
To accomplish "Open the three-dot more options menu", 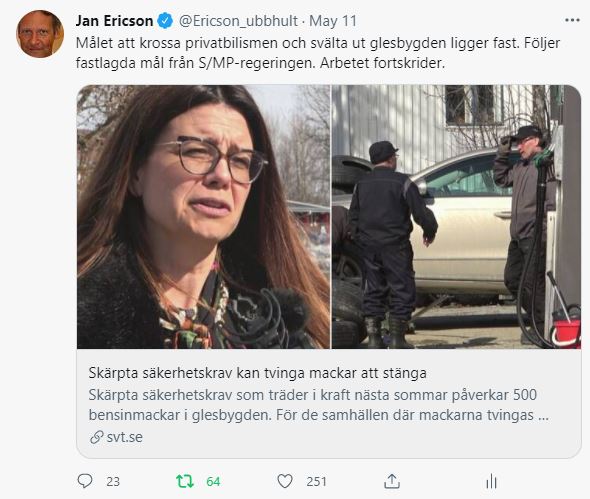I will pyautogui.click(x=572, y=20).
